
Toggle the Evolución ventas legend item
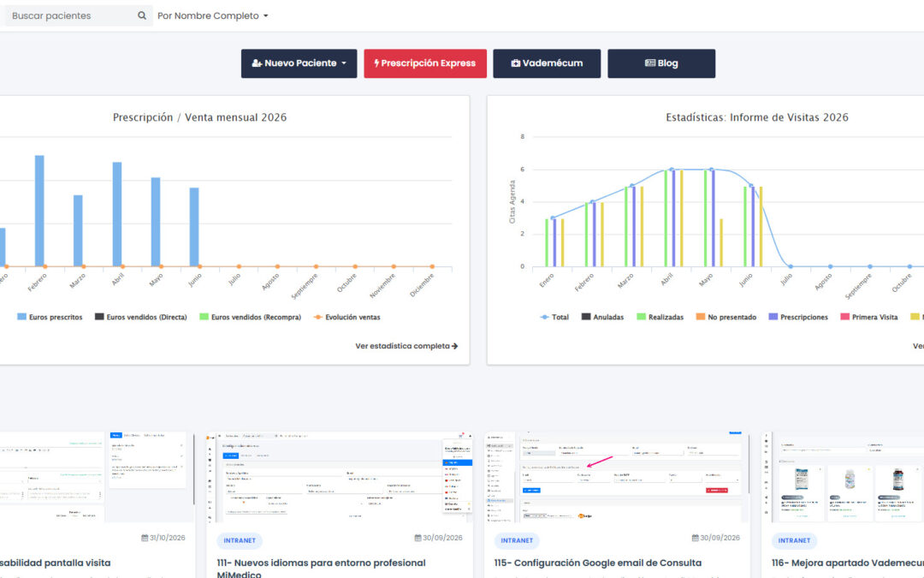pyautogui.click(x=346, y=317)
